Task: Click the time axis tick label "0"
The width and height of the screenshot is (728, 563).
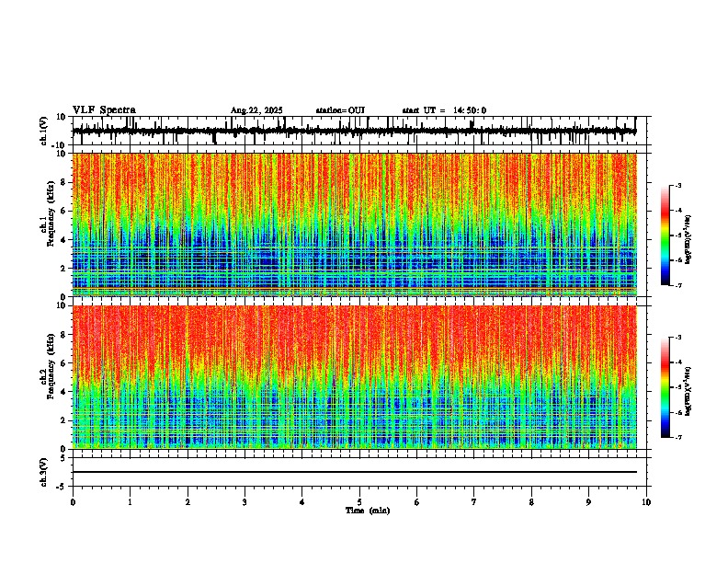Action: pos(73,502)
